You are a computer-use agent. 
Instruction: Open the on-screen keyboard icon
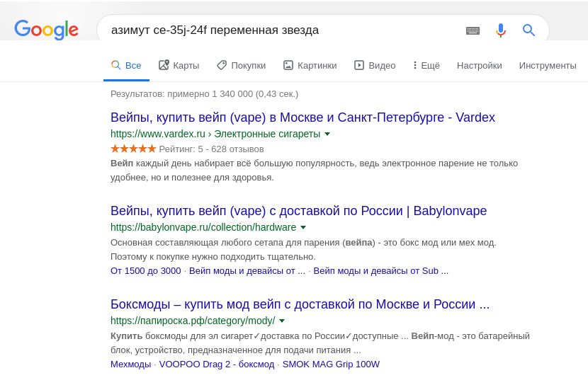[x=473, y=30]
